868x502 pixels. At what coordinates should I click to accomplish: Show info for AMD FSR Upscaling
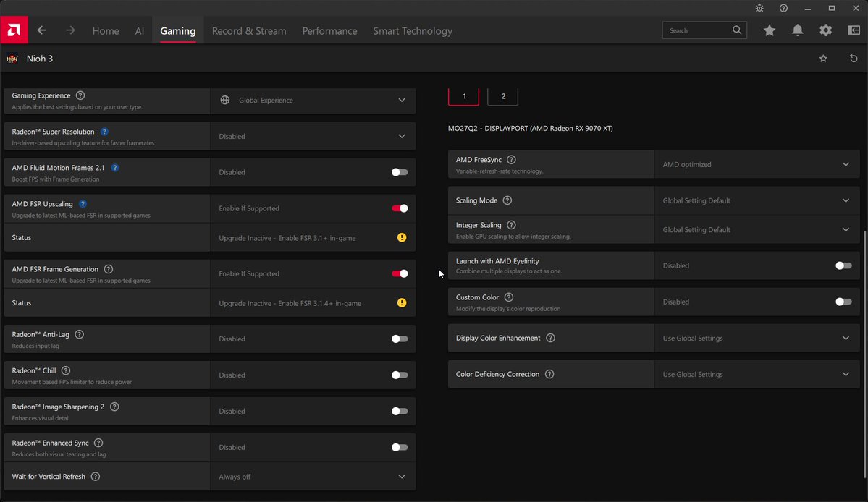(x=83, y=204)
